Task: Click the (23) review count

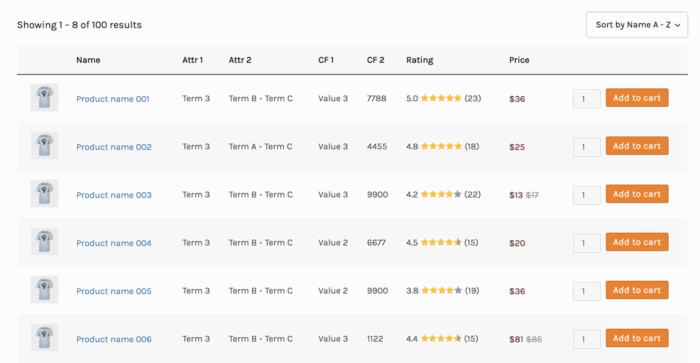Action: pyautogui.click(x=473, y=98)
